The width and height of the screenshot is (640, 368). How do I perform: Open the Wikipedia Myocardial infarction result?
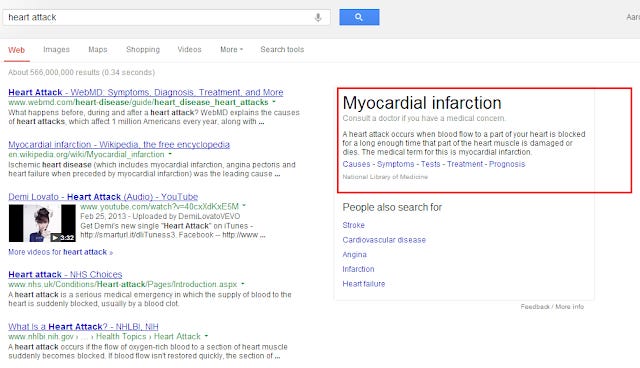[x=119, y=144]
